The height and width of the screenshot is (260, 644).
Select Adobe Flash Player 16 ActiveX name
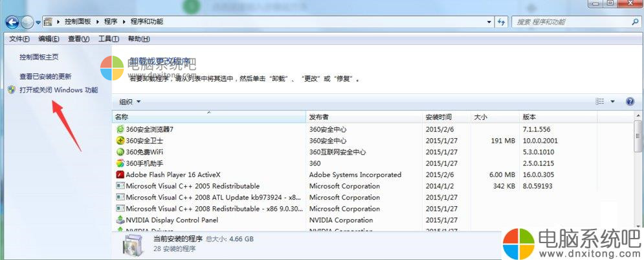point(173,175)
